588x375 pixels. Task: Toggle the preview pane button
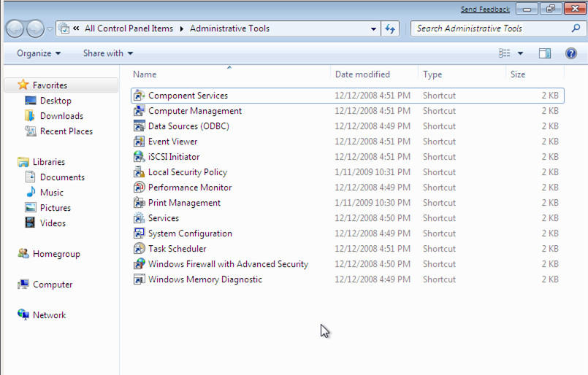point(545,53)
